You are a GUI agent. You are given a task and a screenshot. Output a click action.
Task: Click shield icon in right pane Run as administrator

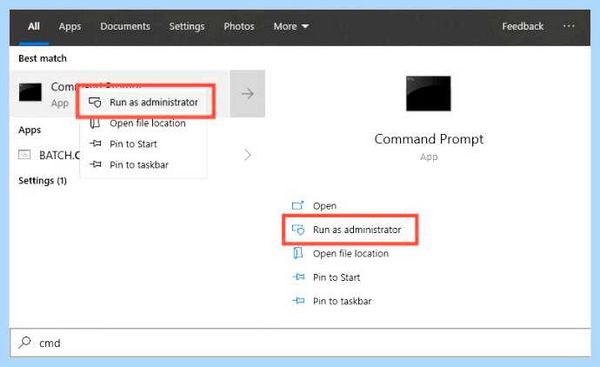point(298,230)
